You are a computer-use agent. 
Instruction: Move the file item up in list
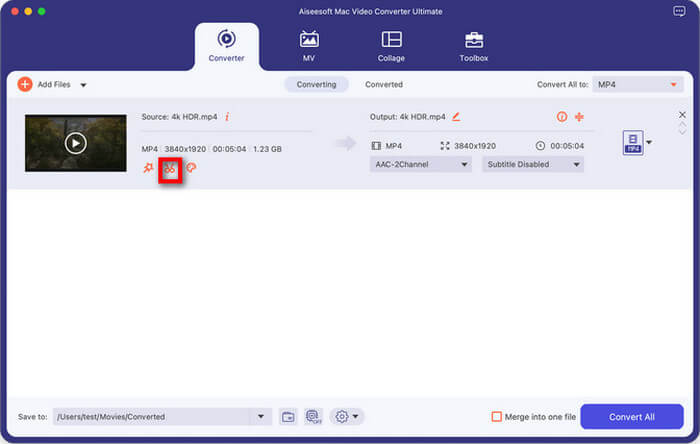click(682, 124)
